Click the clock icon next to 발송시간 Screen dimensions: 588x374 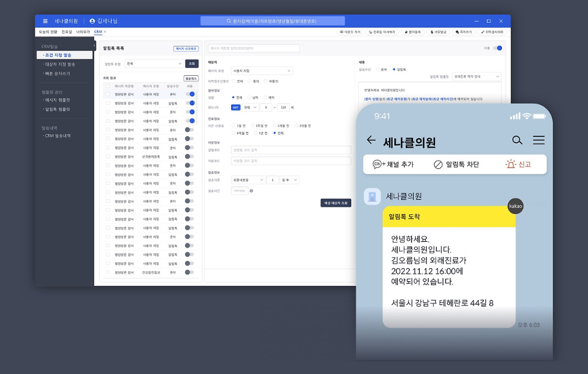pyautogui.click(x=251, y=191)
